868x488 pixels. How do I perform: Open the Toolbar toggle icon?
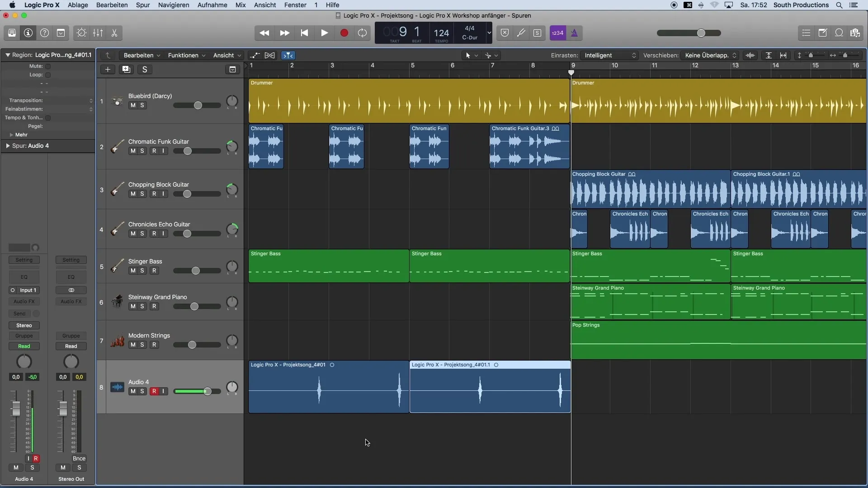61,33
